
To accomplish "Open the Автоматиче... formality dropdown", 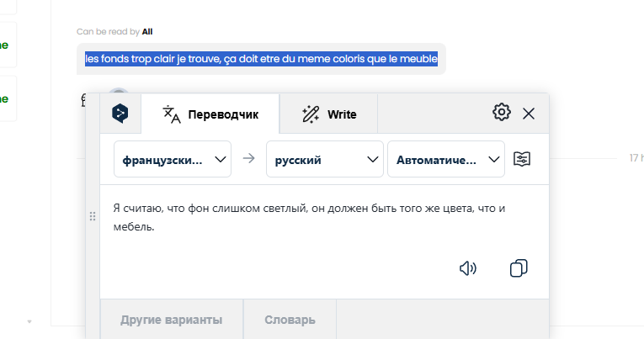I will click(x=446, y=159).
